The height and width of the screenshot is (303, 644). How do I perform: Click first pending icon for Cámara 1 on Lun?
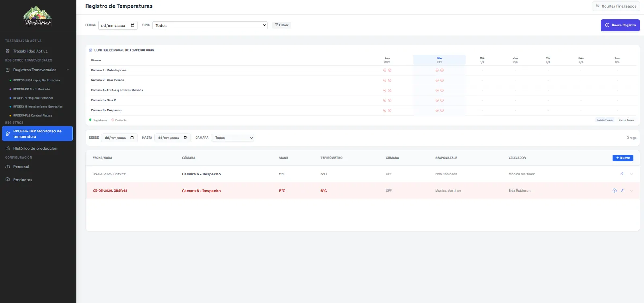[385, 70]
